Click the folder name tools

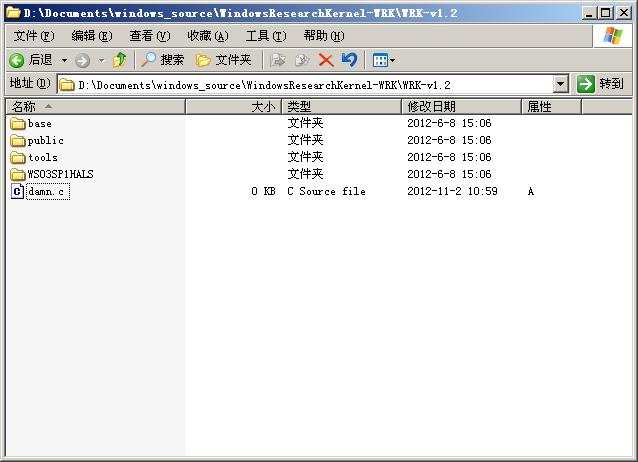click(x=43, y=157)
